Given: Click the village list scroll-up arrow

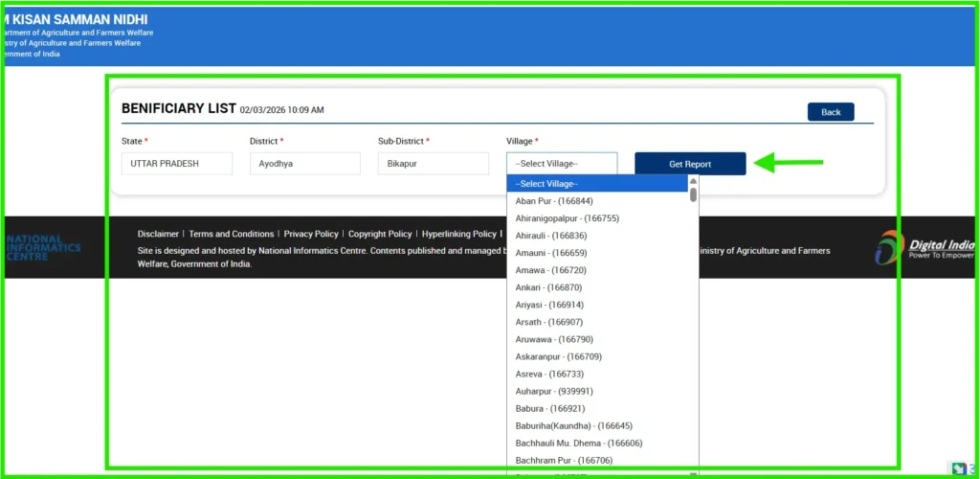Looking at the screenshot, I should (x=693, y=181).
